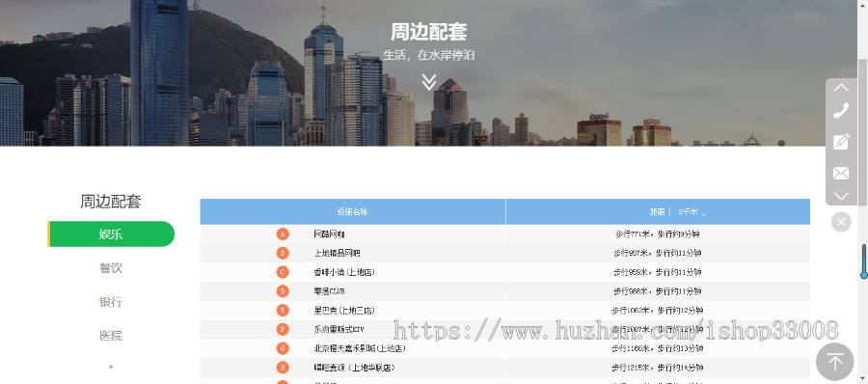The image size is (868, 384).
Task: Click the envelope mail icon in side toolbar
Action: [x=841, y=174]
